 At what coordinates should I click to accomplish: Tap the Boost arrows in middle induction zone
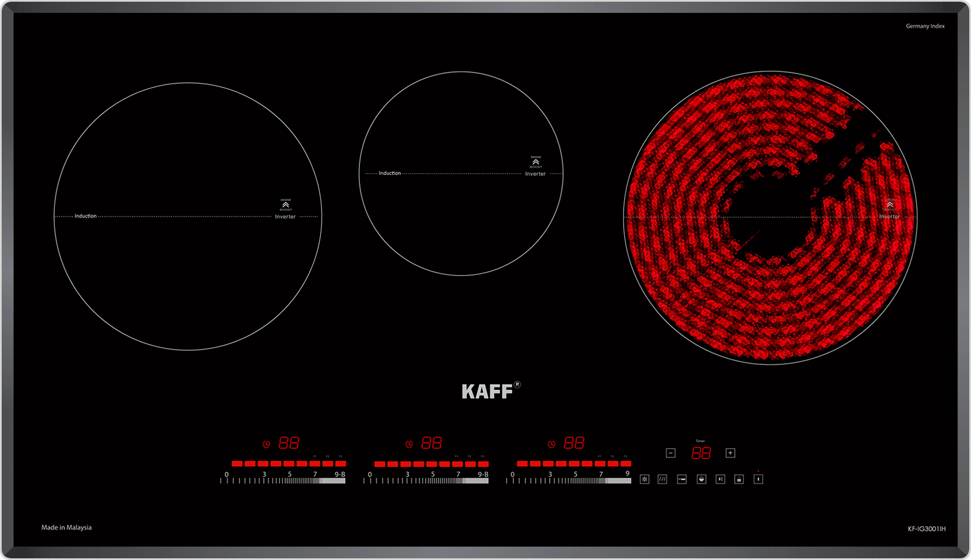tap(536, 162)
